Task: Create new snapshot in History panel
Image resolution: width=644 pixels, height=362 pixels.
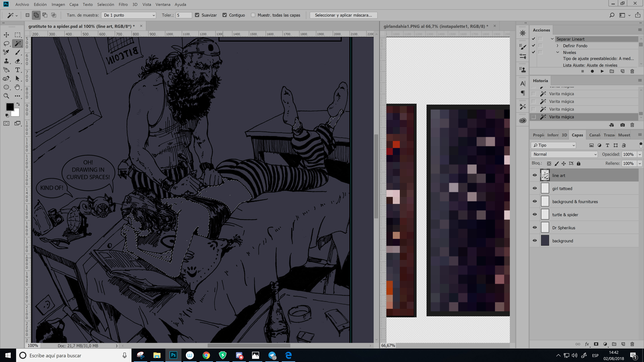Action: (x=622, y=125)
